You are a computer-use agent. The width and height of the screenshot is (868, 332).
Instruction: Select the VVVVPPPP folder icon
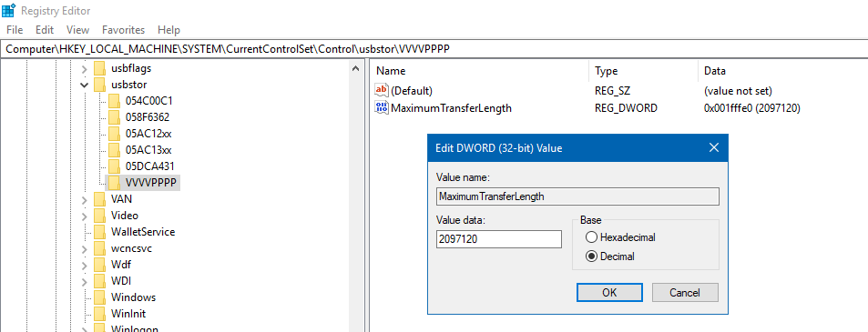tap(114, 183)
